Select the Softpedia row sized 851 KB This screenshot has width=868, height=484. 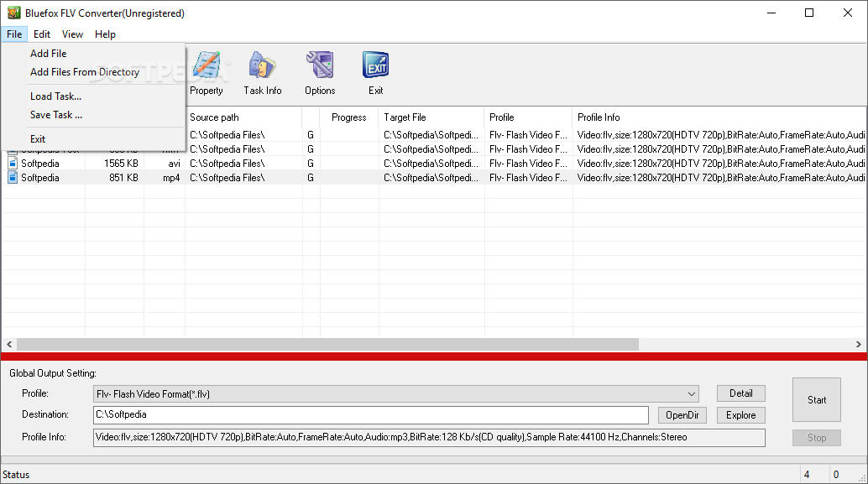(433, 178)
